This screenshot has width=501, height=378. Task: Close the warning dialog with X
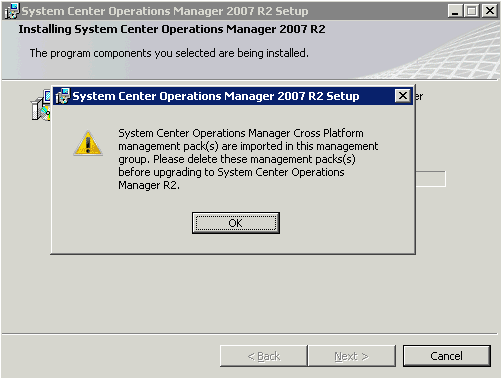(403, 96)
